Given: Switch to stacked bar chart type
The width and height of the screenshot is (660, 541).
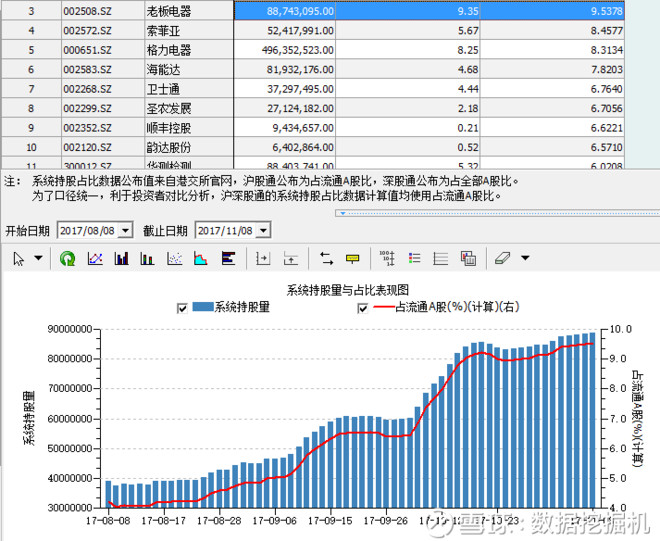Looking at the screenshot, I should [x=147, y=258].
